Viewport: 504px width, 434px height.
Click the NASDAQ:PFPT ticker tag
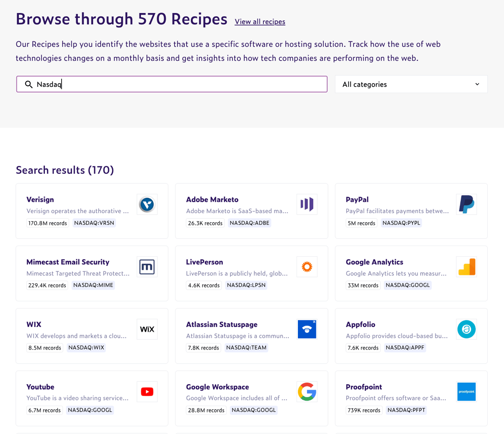[x=406, y=410]
